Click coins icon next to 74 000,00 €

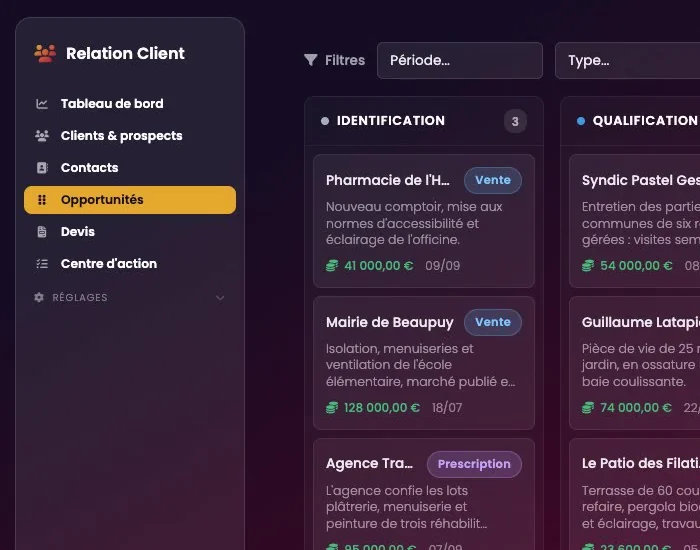(x=588, y=408)
